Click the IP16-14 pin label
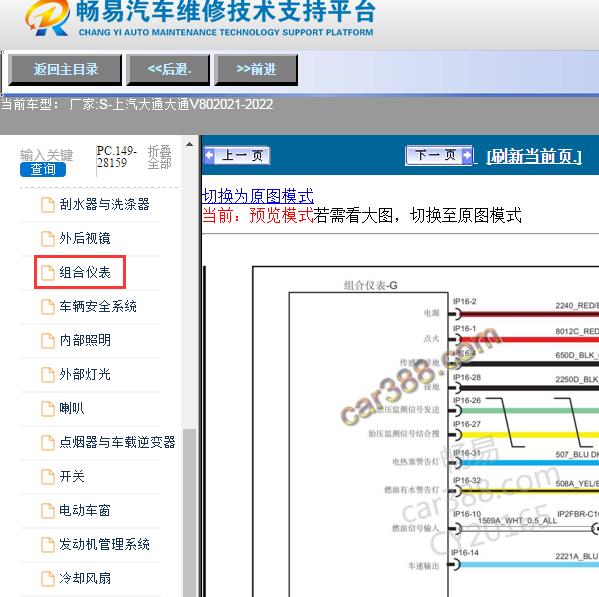This screenshot has width=599, height=597. 465,553
